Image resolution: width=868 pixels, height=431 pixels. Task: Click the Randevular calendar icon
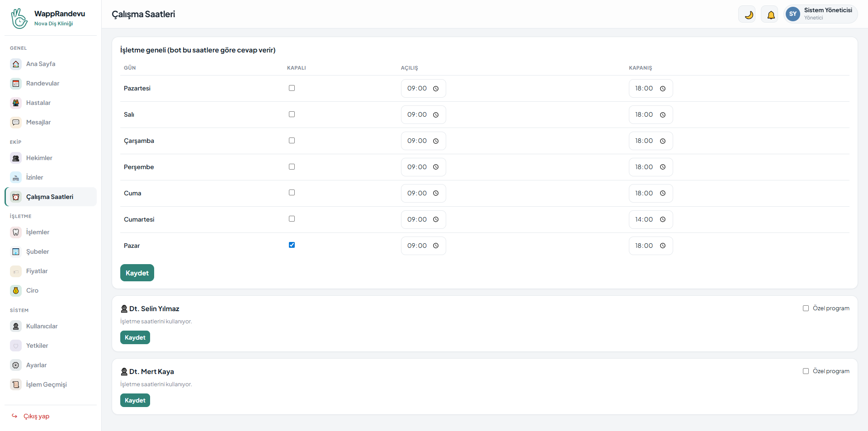point(16,83)
